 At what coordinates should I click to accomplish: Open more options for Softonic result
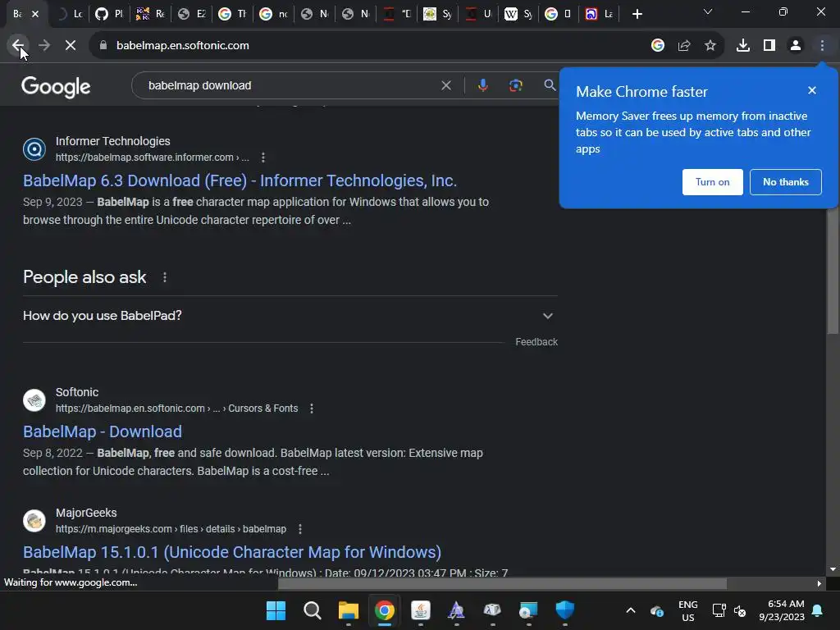(x=312, y=409)
